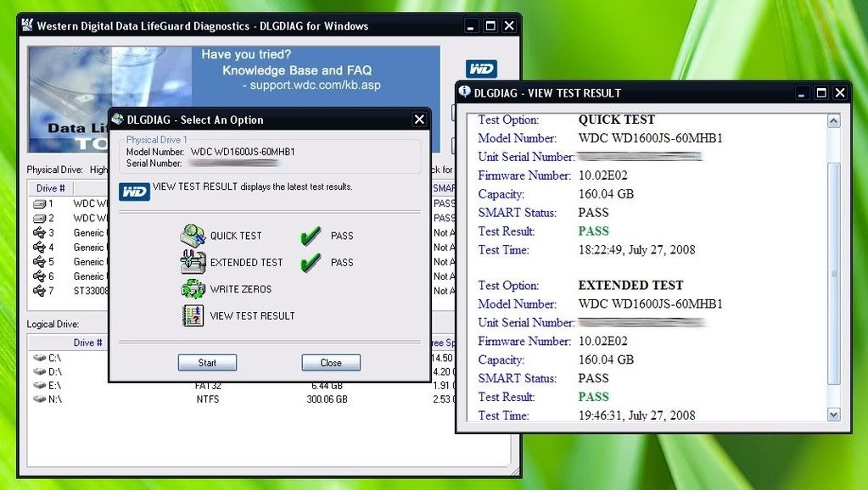Select hard disk icon of physical drive 1
The width and height of the screenshot is (868, 490).
39,204
